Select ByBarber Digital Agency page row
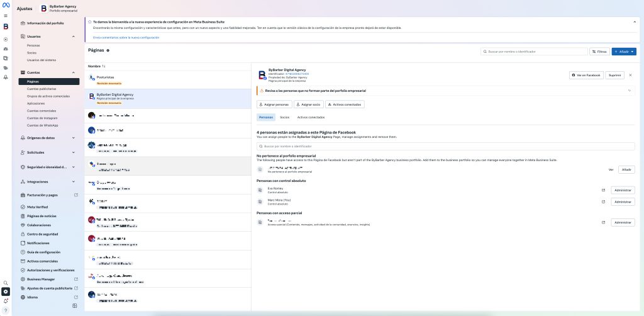The image size is (644, 316). point(167,99)
